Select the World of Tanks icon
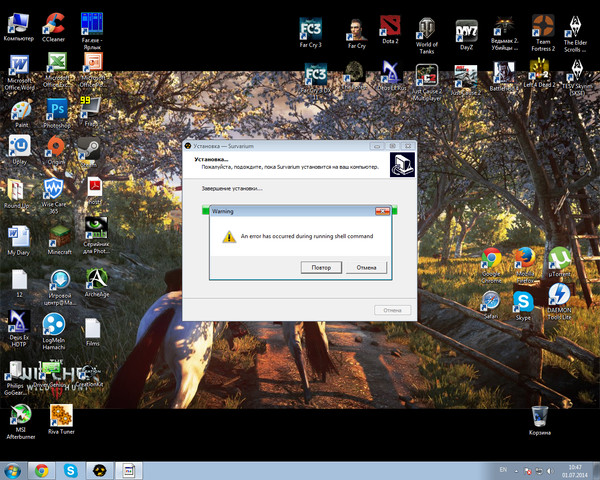600x480 pixels. (427, 36)
